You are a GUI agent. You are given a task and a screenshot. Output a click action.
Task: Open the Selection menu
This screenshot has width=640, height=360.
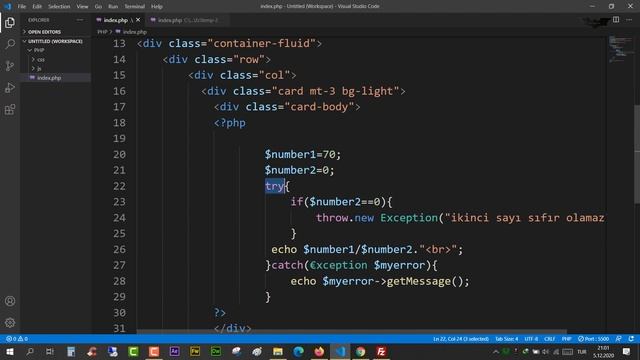(59, 7)
